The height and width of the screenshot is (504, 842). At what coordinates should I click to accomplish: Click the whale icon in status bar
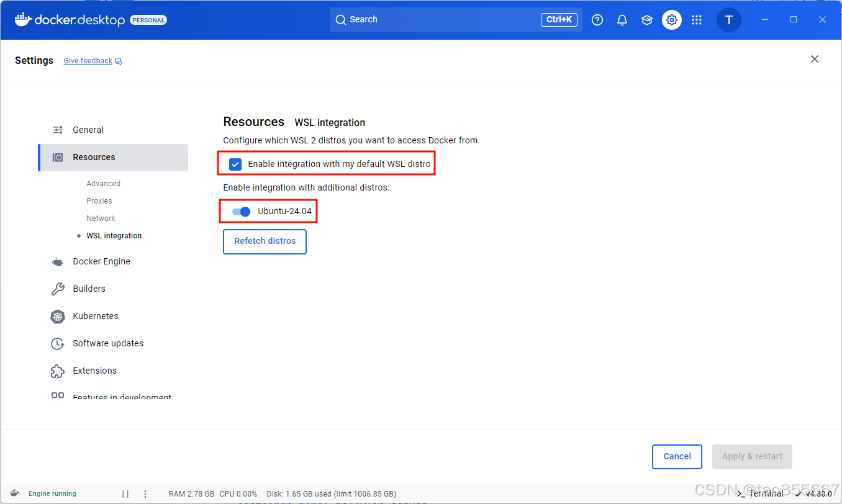(x=14, y=493)
